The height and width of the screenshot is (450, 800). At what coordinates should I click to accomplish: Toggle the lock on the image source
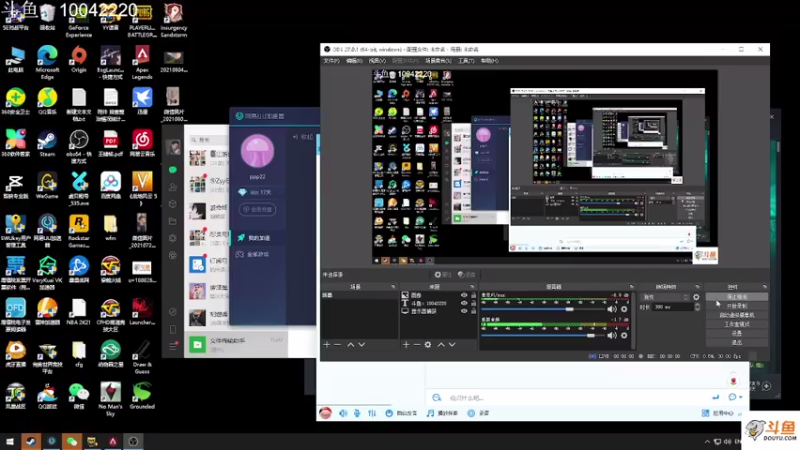(473, 295)
